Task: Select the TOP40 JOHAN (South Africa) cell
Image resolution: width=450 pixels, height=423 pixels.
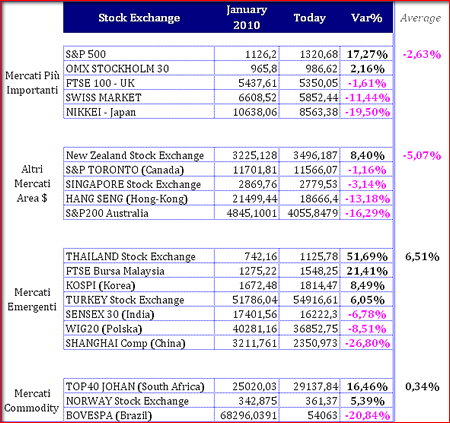Action: click(x=139, y=386)
